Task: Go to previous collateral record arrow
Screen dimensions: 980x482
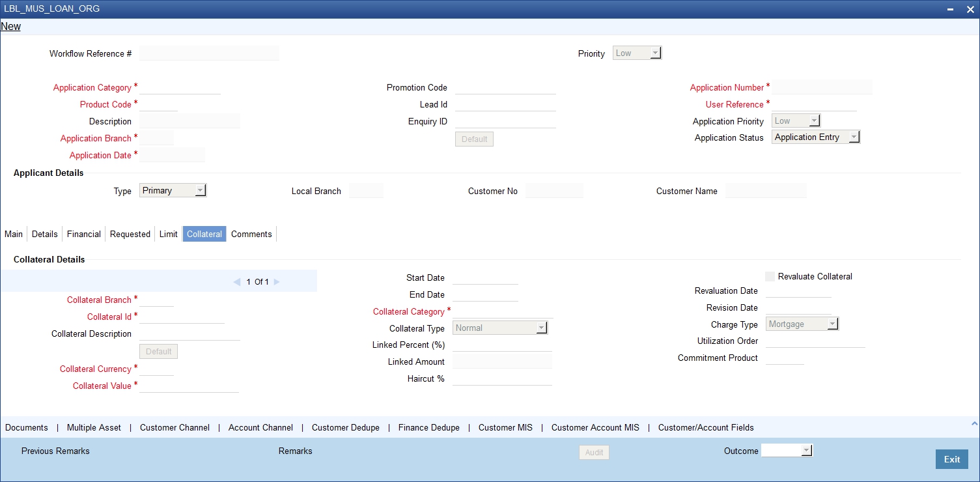Action: pyautogui.click(x=237, y=282)
